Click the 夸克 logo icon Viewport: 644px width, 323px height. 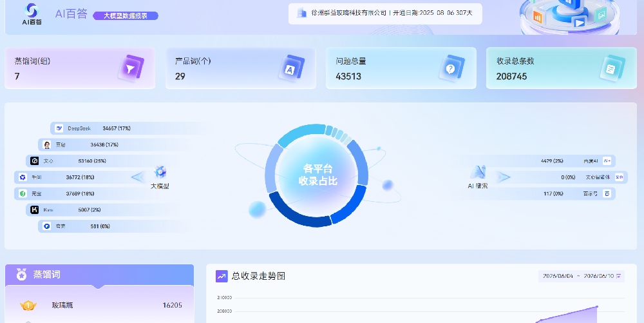[x=47, y=226]
